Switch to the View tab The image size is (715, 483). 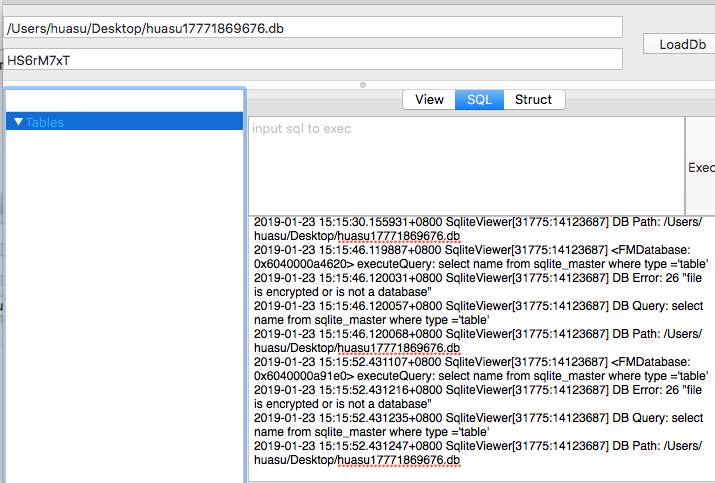pos(429,99)
